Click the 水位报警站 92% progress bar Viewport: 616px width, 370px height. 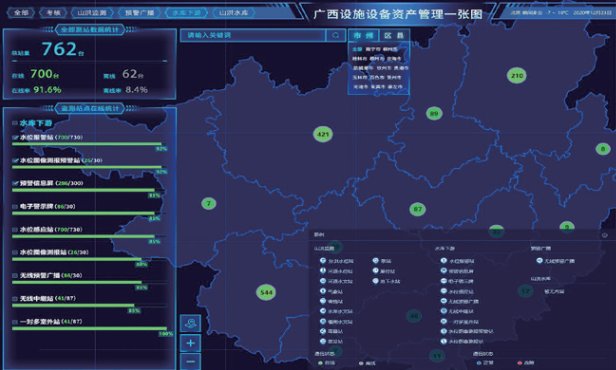tap(89, 144)
